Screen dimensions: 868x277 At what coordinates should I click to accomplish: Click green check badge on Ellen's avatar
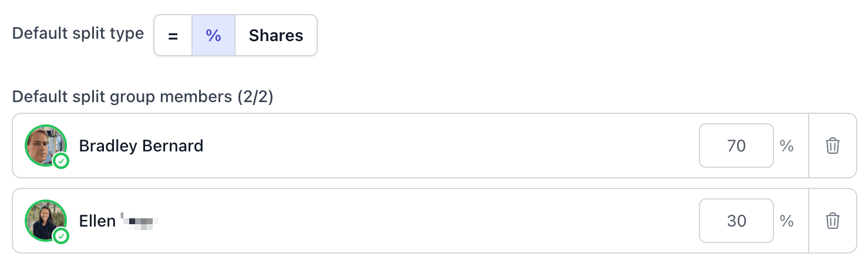pyautogui.click(x=61, y=236)
